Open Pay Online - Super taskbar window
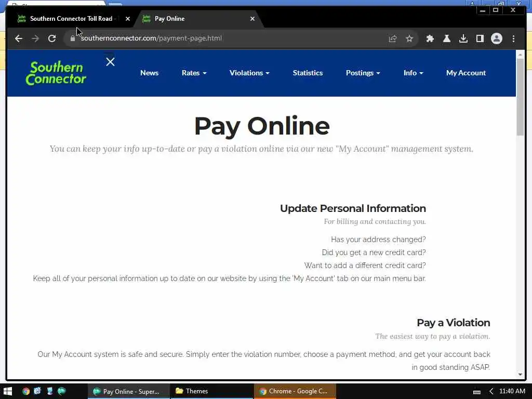This screenshot has height=399, width=532. (129, 391)
